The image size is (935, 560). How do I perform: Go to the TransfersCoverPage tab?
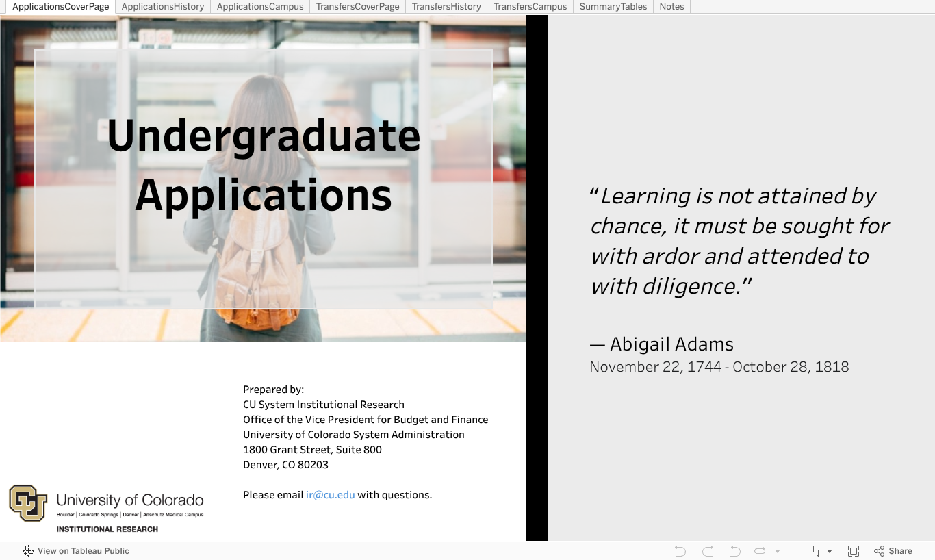pos(357,7)
